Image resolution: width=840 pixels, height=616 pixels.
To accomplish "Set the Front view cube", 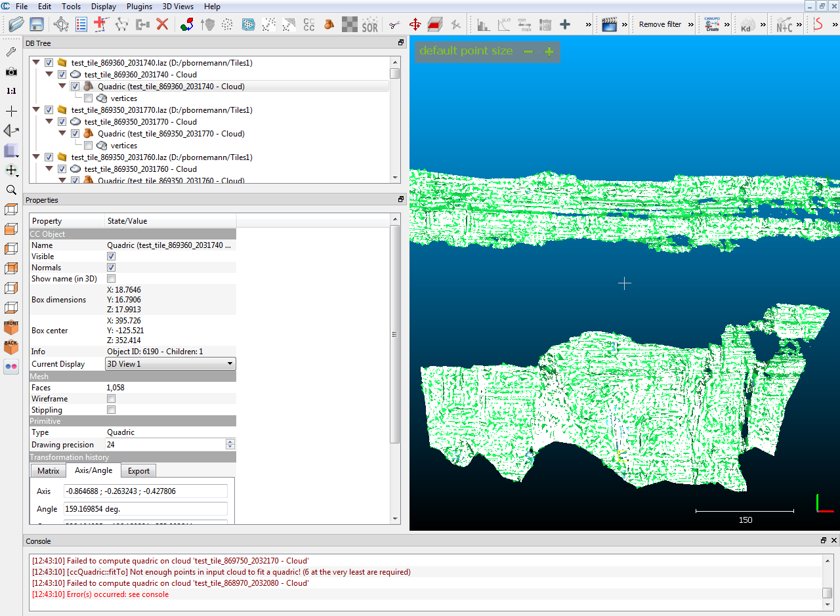I will 11,327.
